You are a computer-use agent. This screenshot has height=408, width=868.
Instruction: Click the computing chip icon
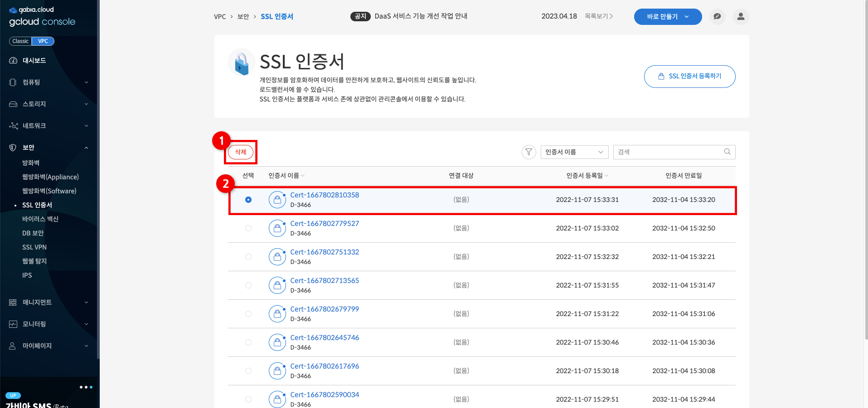[x=13, y=82]
